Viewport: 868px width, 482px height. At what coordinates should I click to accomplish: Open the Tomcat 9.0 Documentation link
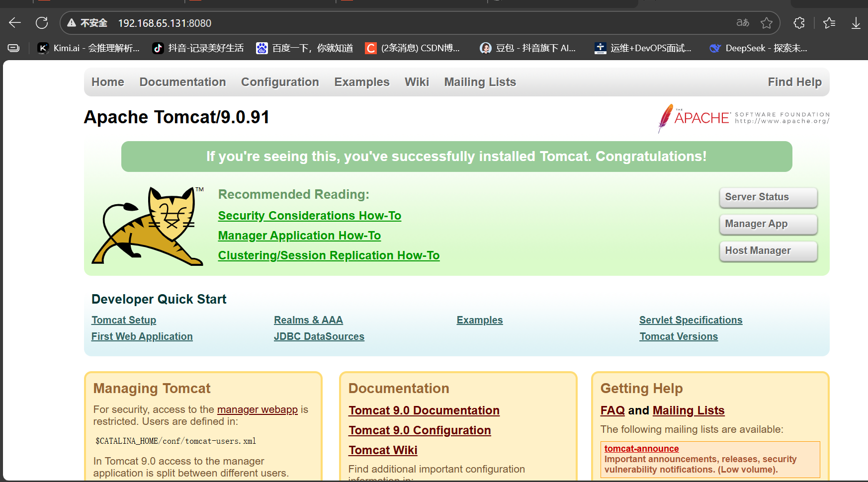click(424, 410)
